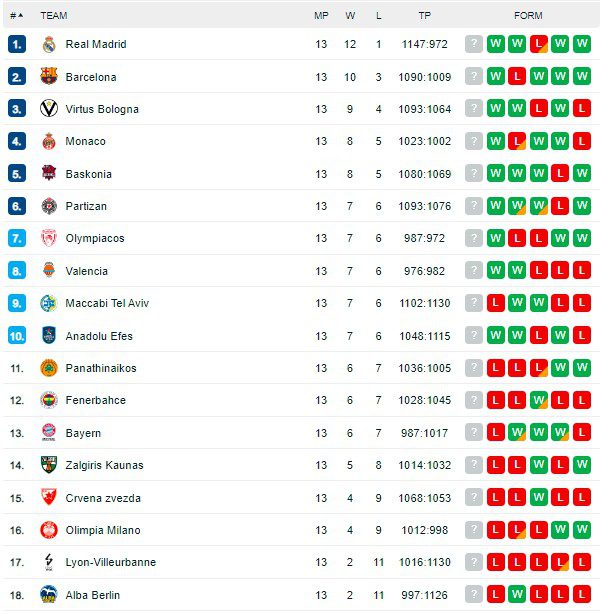Image resolution: width=605 pixels, height=615 pixels.
Task: Open the Zalgiris Kaunas team link
Action: pos(104,465)
